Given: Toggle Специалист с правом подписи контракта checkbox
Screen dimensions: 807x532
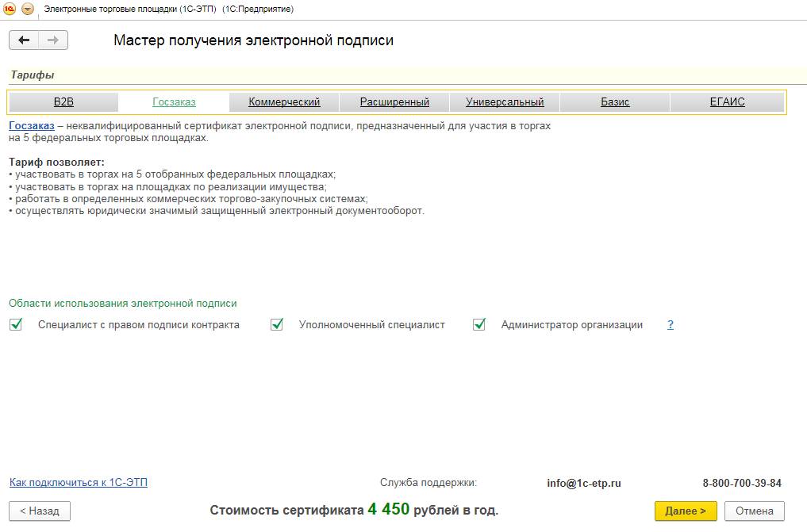Looking at the screenshot, I should tap(16, 324).
